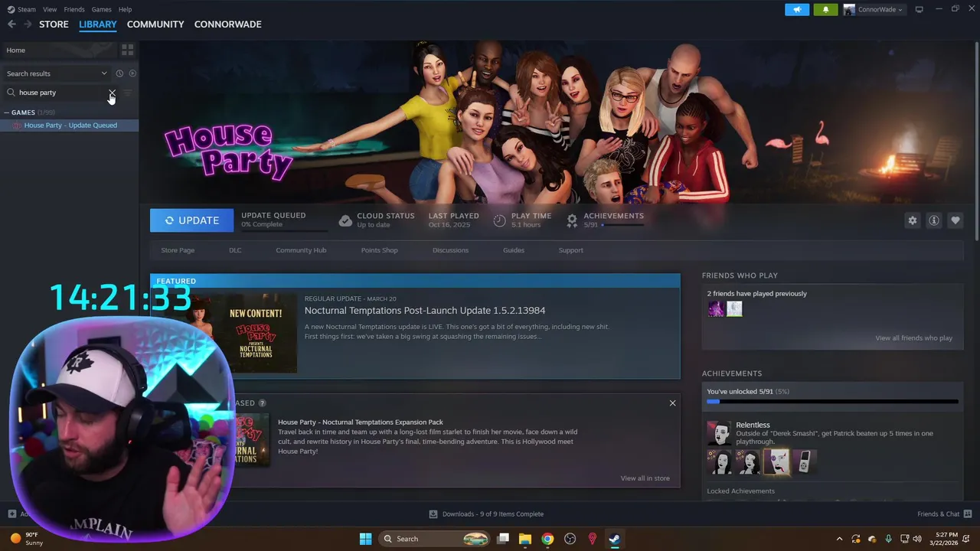Open the Points Shop link
Screen dimensions: 980x551
pyautogui.click(x=379, y=250)
